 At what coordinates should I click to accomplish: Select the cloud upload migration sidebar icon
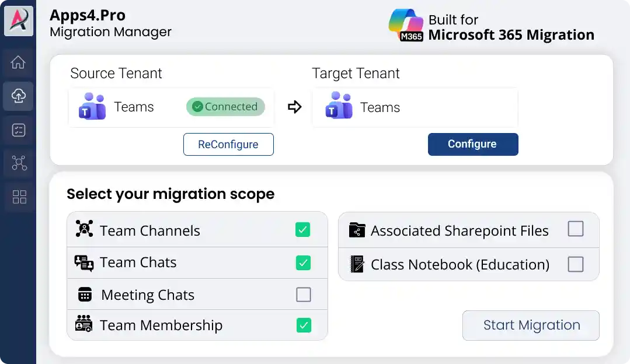click(x=18, y=96)
